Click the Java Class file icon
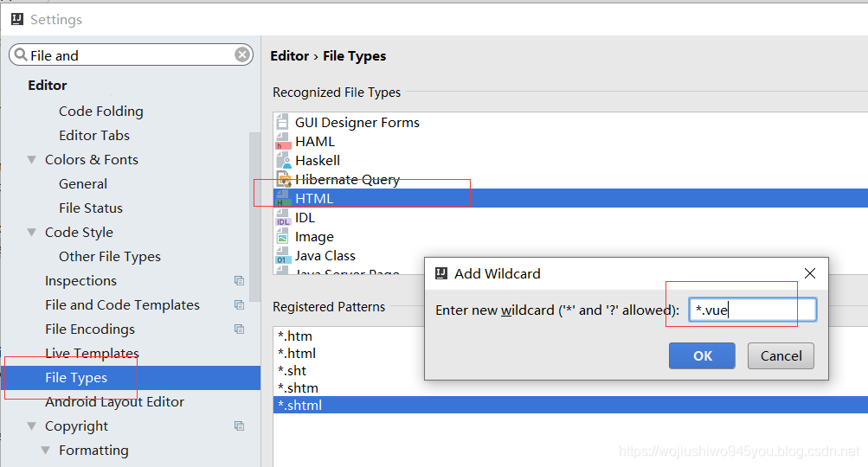 click(x=282, y=256)
